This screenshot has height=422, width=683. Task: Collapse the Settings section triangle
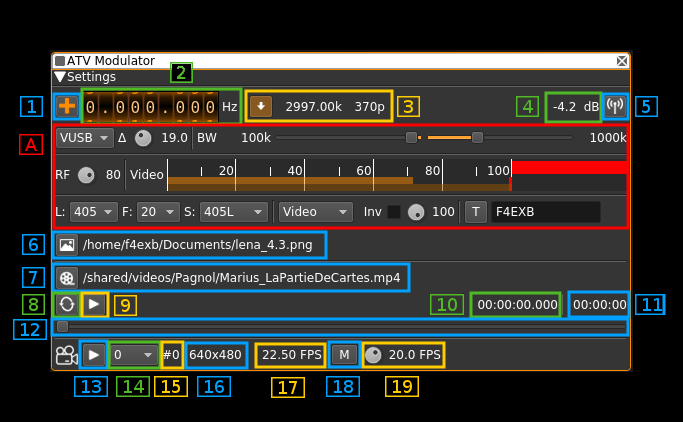click(x=60, y=77)
